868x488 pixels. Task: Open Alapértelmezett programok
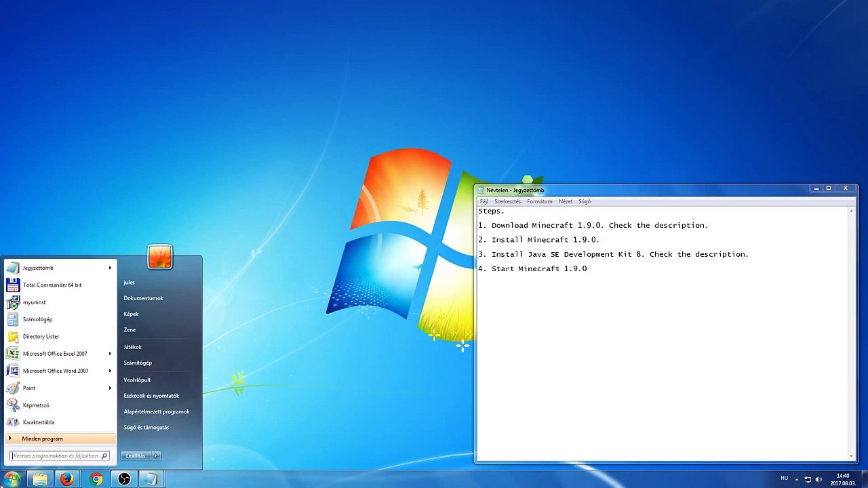157,412
